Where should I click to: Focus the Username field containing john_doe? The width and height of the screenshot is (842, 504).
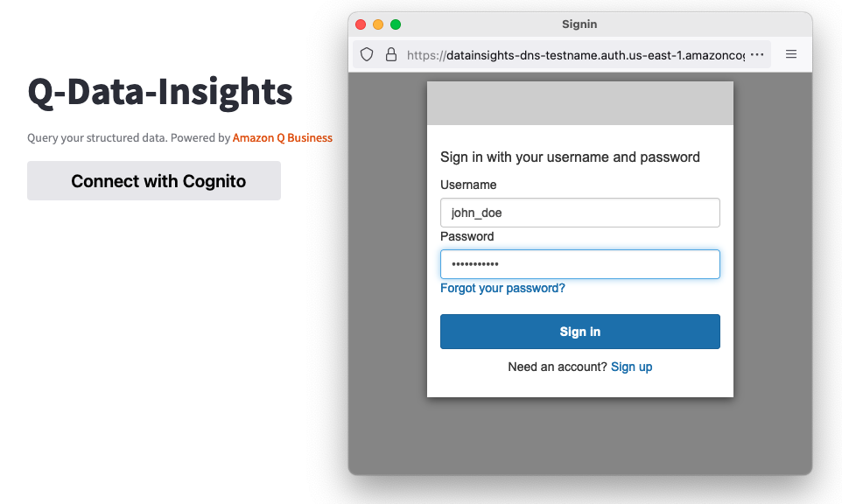pos(579,213)
